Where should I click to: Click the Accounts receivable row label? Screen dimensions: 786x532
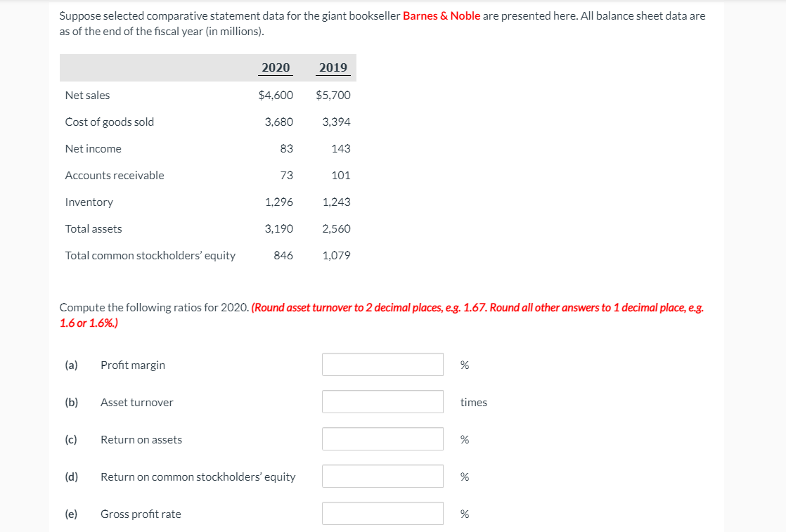pyautogui.click(x=115, y=175)
